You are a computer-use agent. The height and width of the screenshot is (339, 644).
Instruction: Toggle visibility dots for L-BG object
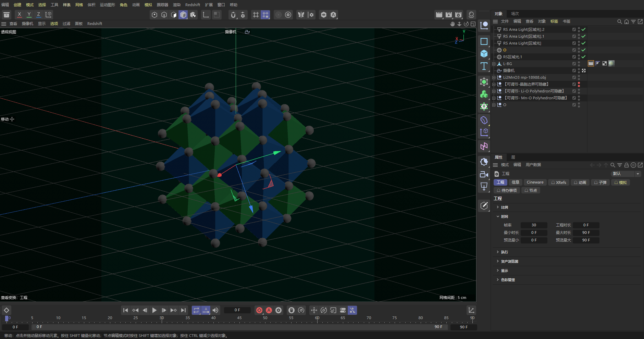point(579,64)
